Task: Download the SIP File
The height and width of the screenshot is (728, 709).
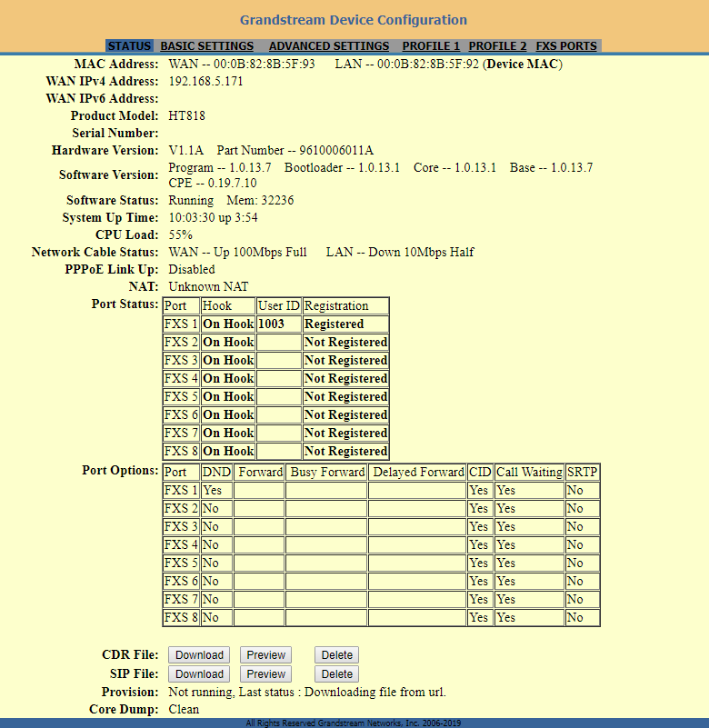Action: pyautogui.click(x=199, y=674)
